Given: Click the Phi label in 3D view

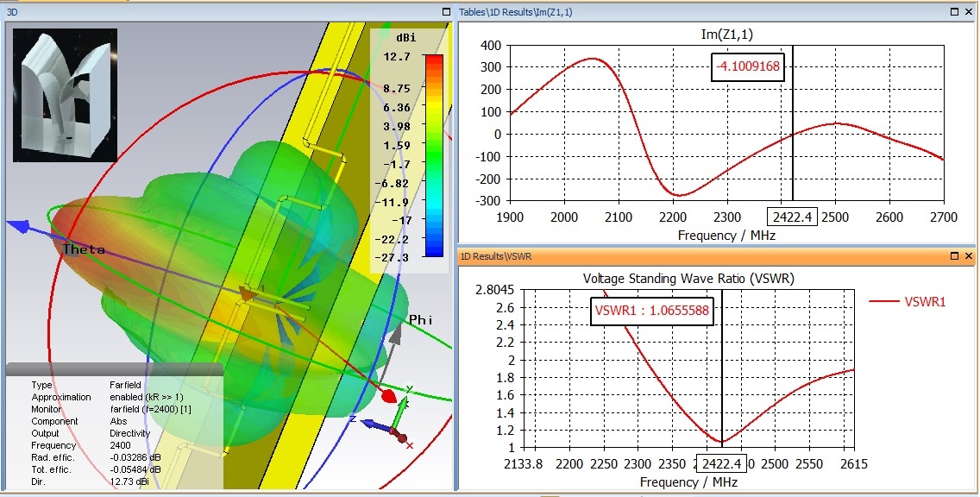Looking at the screenshot, I should (x=421, y=320).
